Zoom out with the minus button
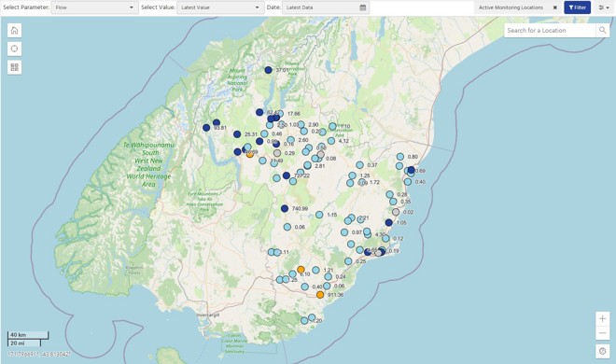This screenshot has height=364, width=616. tap(602, 333)
